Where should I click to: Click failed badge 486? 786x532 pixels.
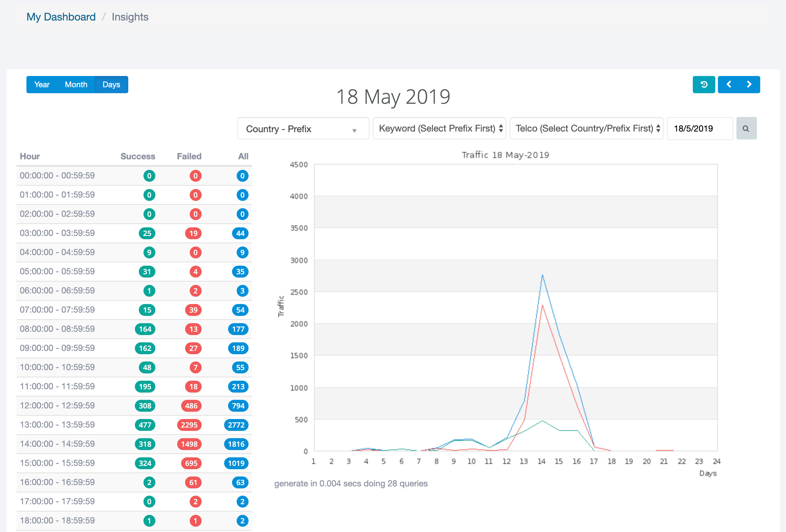tap(191, 406)
